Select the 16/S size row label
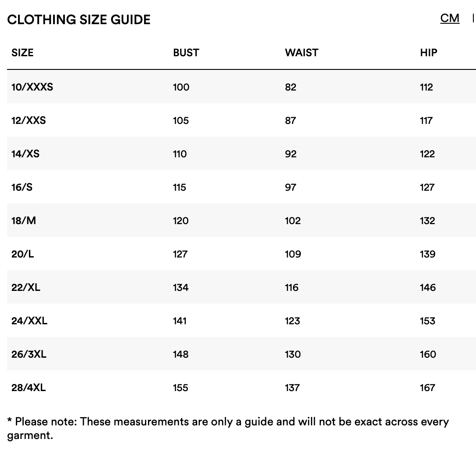476x457 pixels. tap(22, 187)
